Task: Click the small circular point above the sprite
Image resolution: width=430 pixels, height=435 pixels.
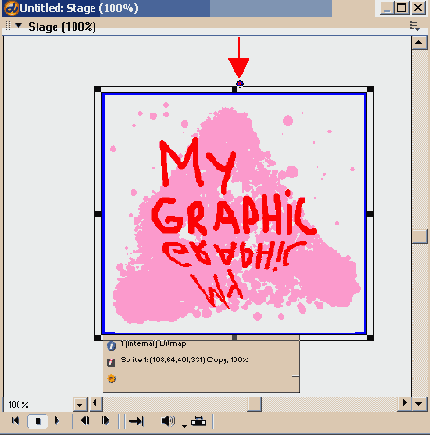Action: [240, 83]
